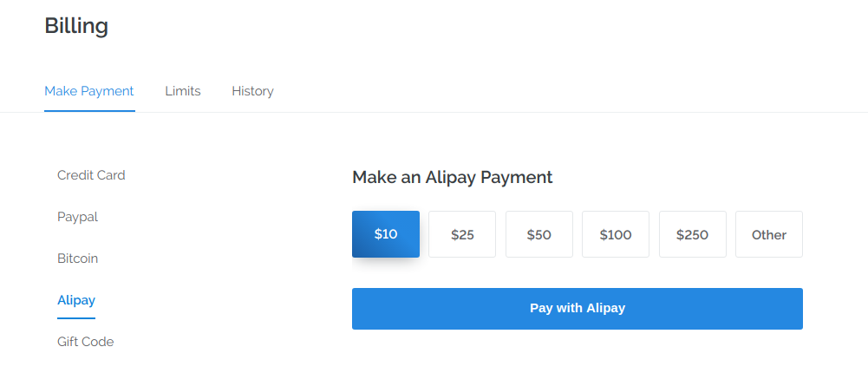This screenshot has height=386, width=868.
Task: Select Credit Card payment method
Action: pyautogui.click(x=91, y=175)
